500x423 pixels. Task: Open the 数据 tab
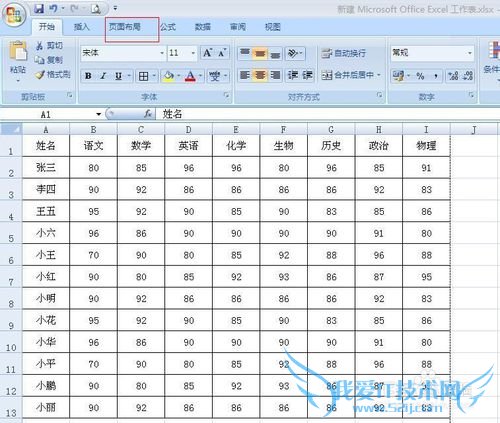coord(203,27)
